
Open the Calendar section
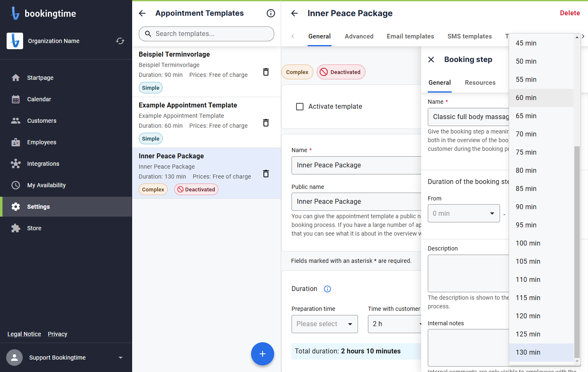point(66,99)
